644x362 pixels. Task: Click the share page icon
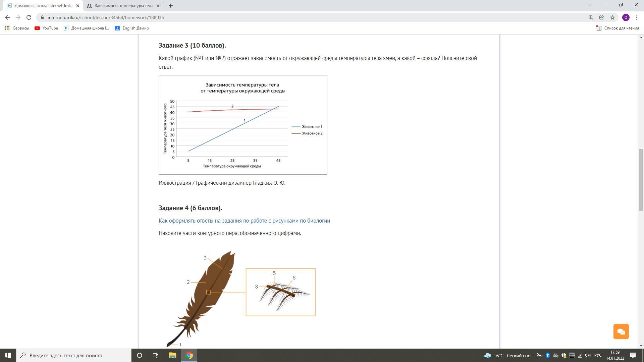602,17
